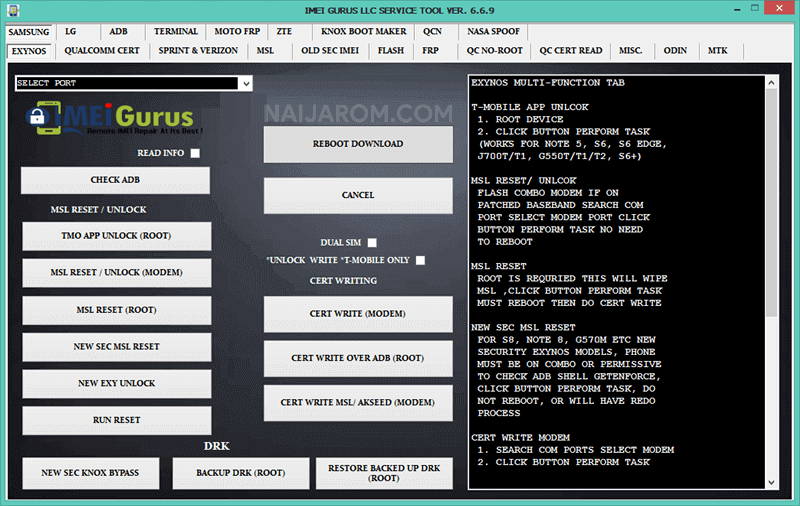Open the KNOX BOOT MAKER tab
The image size is (800, 506).
364,32
